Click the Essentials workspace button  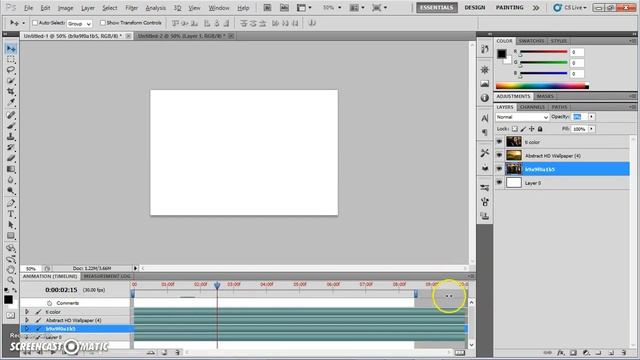pyautogui.click(x=437, y=8)
